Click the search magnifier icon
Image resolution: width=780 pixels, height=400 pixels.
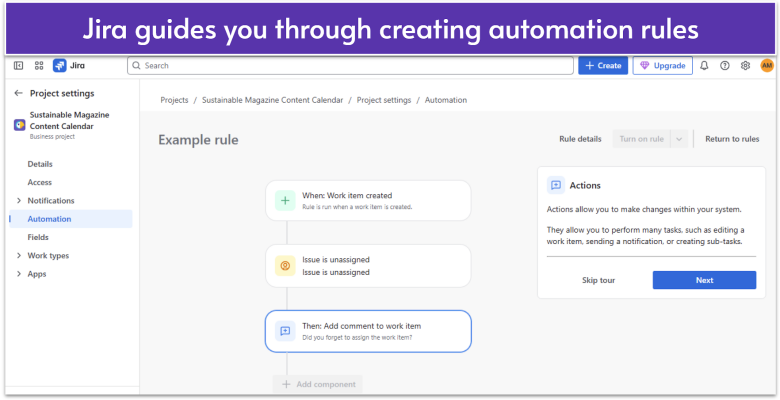(x=136, y=66)
